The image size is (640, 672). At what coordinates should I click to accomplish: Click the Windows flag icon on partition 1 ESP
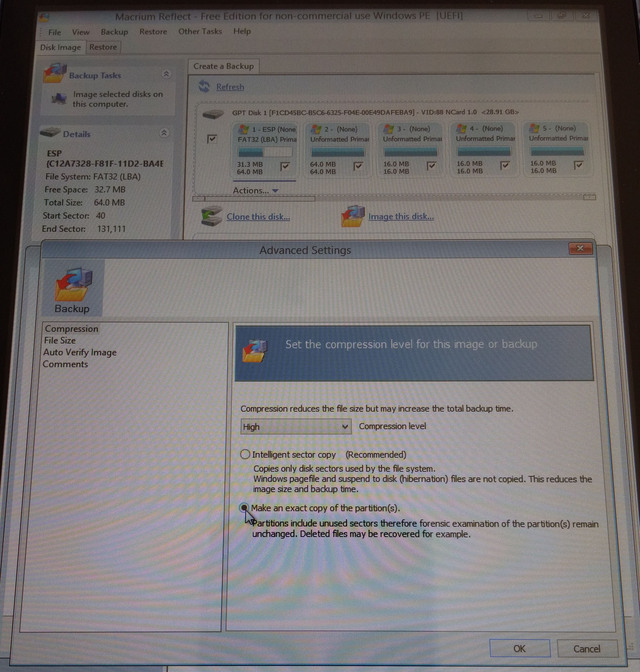tap(243, 129)
